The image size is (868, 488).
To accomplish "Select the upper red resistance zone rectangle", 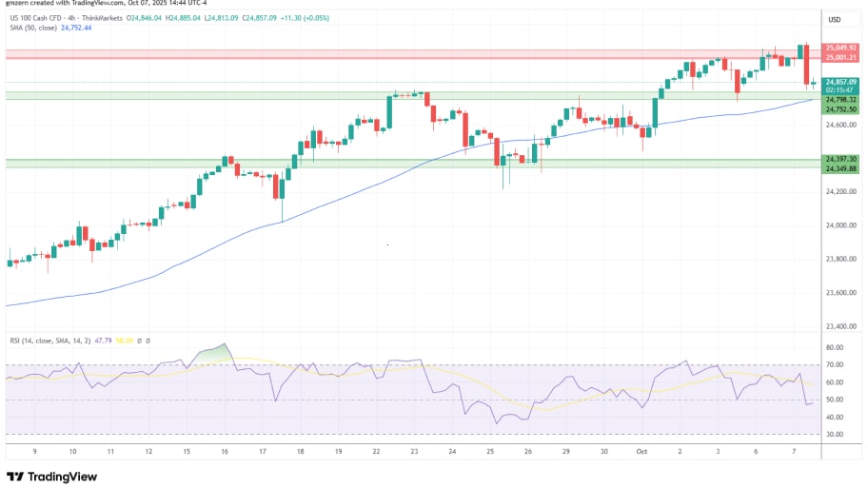I will point(381,53).
